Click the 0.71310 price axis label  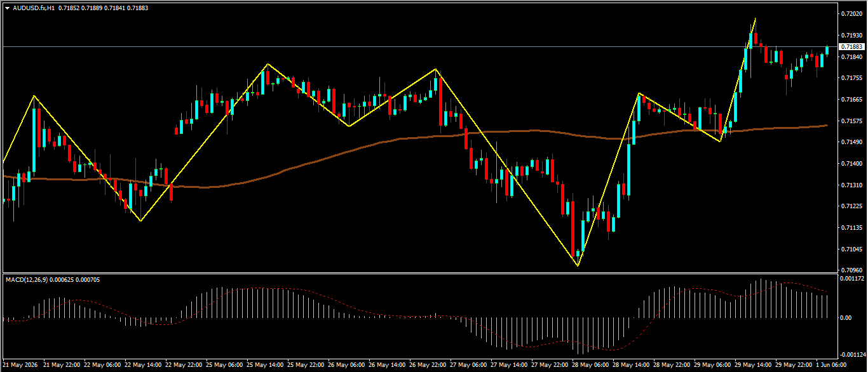click(x=851, y=185)
